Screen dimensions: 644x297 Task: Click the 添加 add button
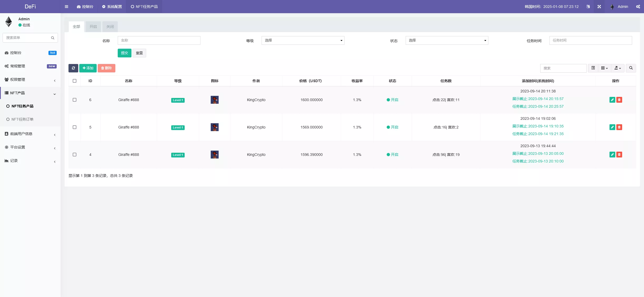(x=88, y=68)
